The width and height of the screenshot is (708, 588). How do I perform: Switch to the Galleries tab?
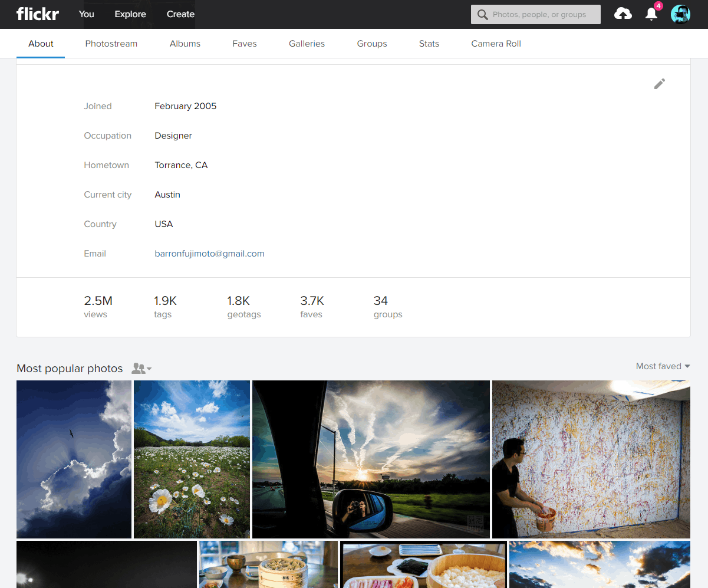[x=307, y=44]
